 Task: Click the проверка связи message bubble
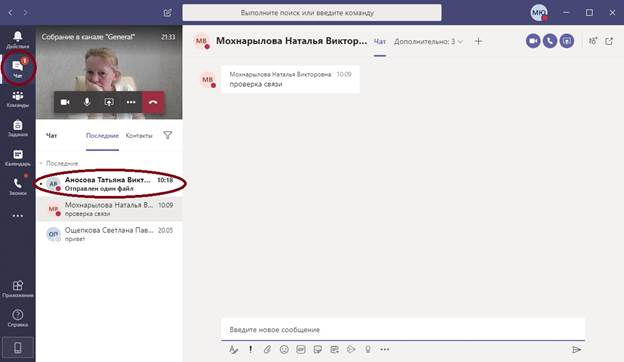pyautogui.click(x=290, y=79)
